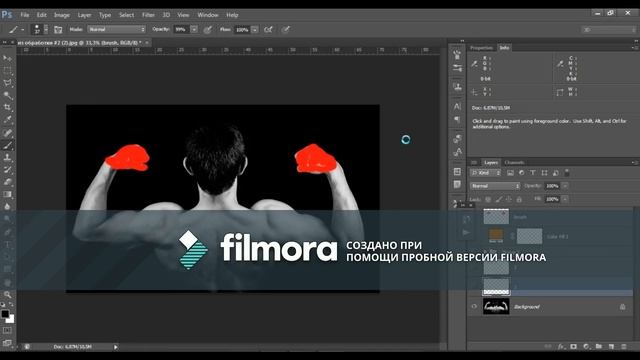Open the tool preset picker arrow

point(22,30)
